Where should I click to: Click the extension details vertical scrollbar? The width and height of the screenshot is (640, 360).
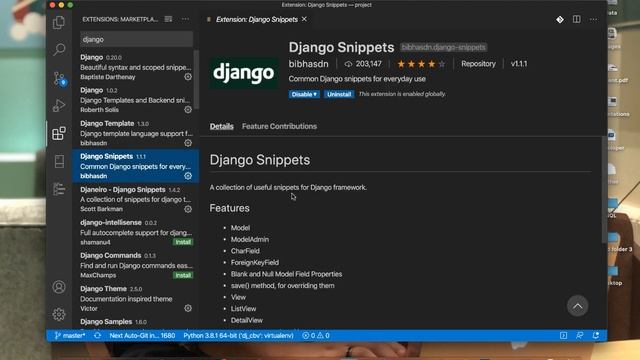coord(604,190)
